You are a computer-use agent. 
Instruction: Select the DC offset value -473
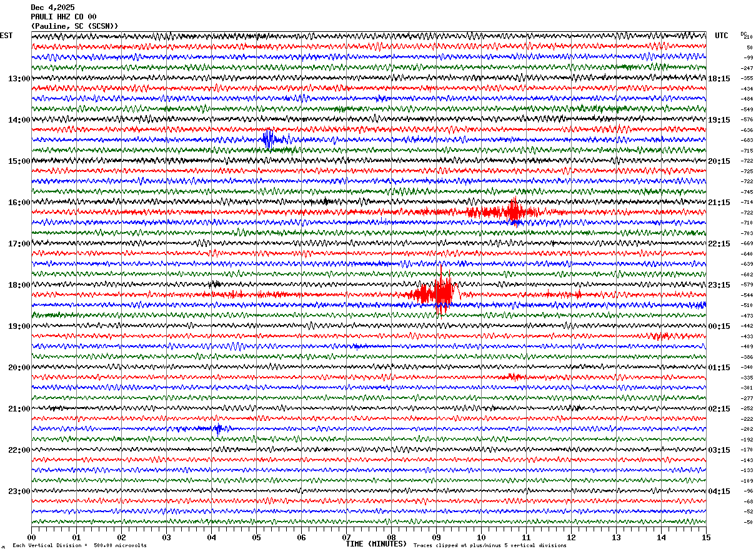click(747, 316)
